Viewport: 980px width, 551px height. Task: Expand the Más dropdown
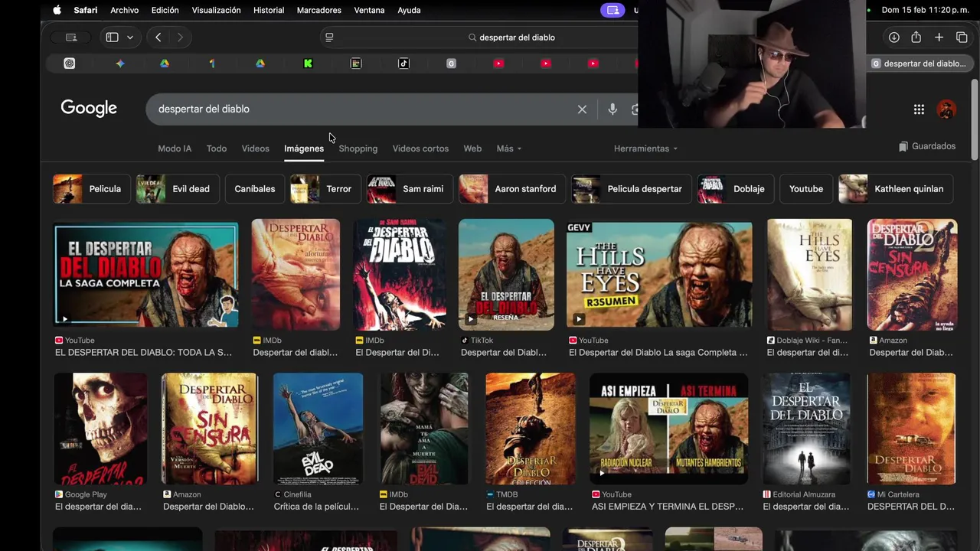click(508, 148)
